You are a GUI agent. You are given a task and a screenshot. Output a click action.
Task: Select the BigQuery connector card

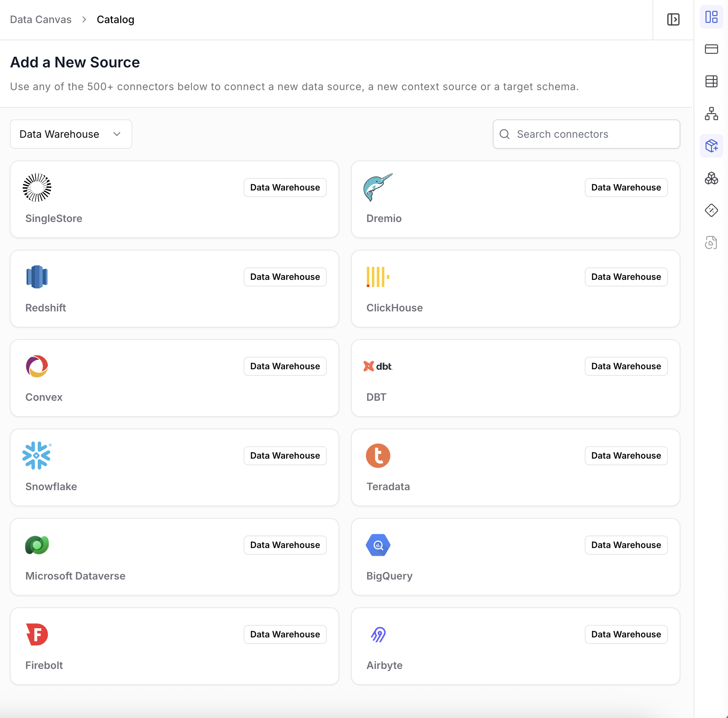(x=515, y=556)
